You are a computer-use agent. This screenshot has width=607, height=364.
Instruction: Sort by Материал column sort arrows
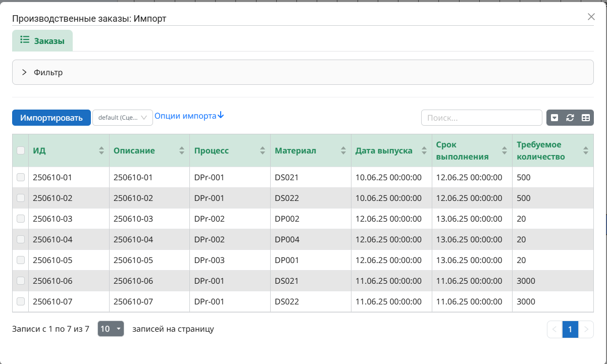click(343, 150)
